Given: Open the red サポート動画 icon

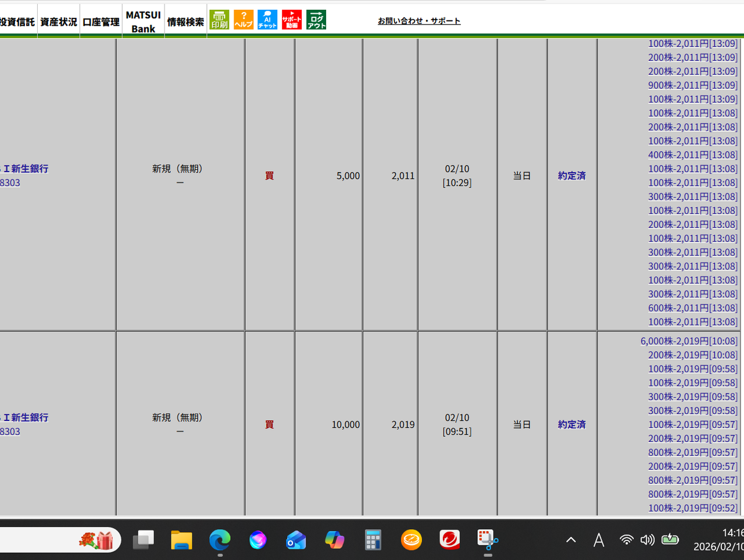Looking at the screenshot, I should pos(292,20).
